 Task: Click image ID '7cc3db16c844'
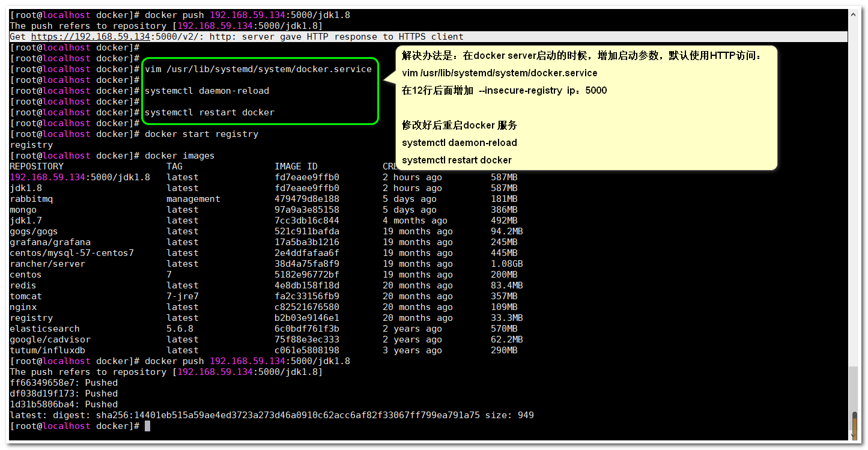[307, 220]
